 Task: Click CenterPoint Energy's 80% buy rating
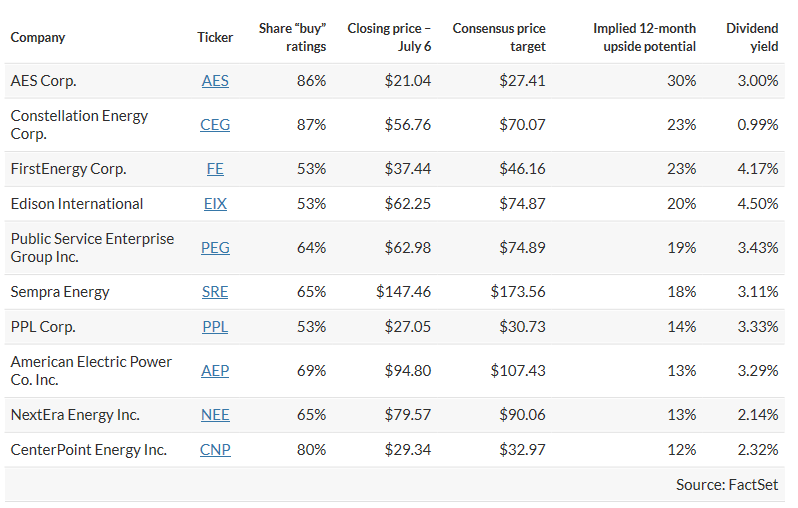tap(311, 450)
